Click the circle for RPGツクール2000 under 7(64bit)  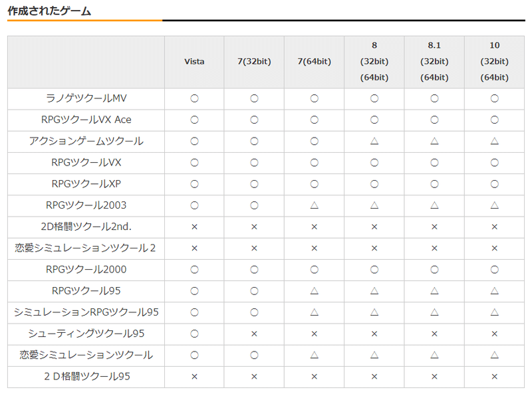[314, 269]
